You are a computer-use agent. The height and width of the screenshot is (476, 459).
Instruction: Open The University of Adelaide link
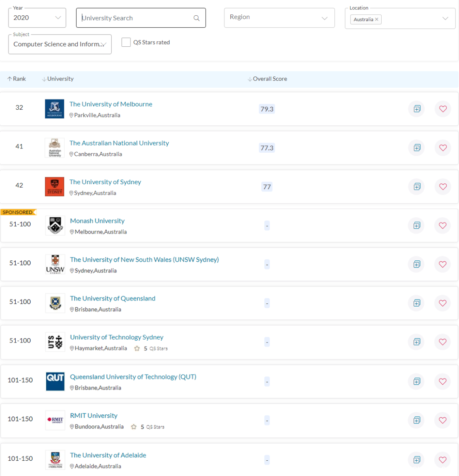tap(108, 455)
